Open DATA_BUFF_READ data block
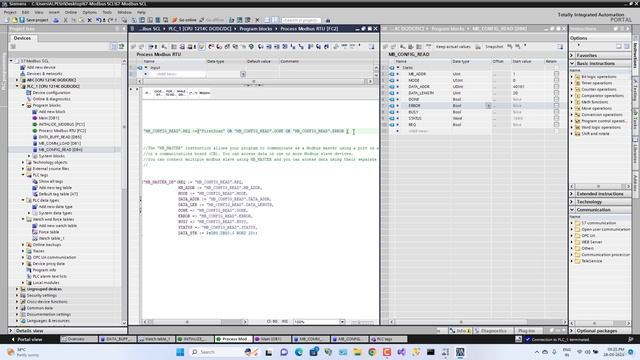The image size is (640, 360). (x=60, y=137)
